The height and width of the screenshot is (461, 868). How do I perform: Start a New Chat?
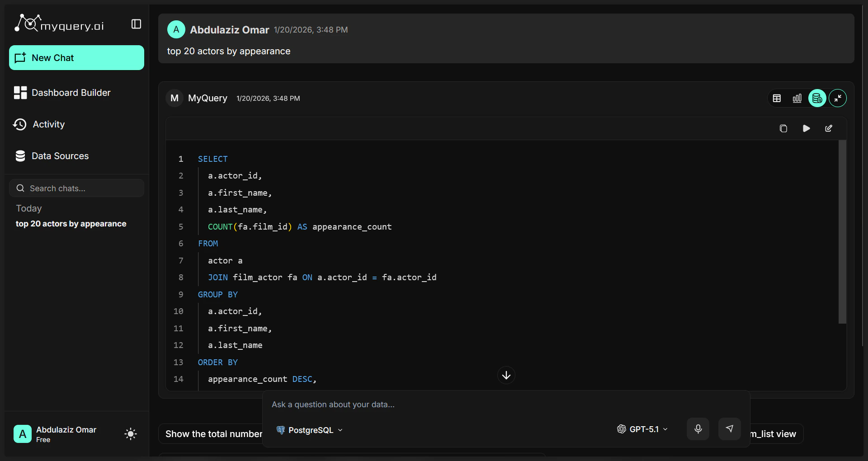pyautogui.click(x=76, y=58)
